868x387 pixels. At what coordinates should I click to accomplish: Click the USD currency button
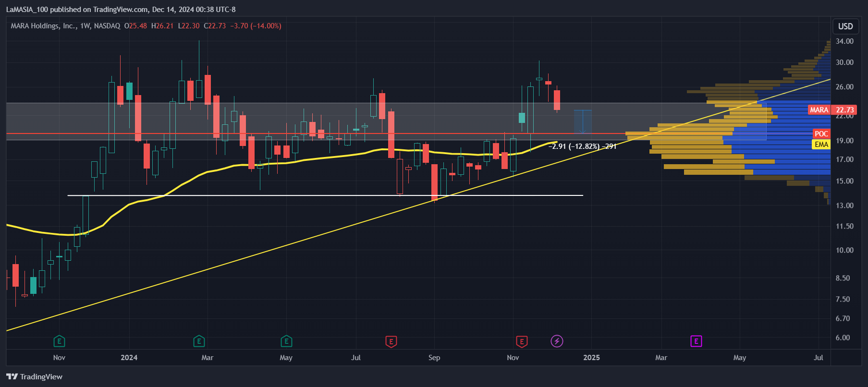(x=845, y=26)
